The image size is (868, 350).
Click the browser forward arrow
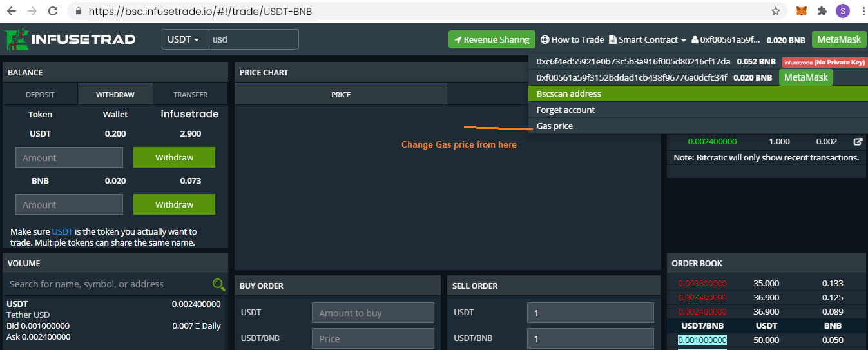pyautogui.click(x=33, y=11)
